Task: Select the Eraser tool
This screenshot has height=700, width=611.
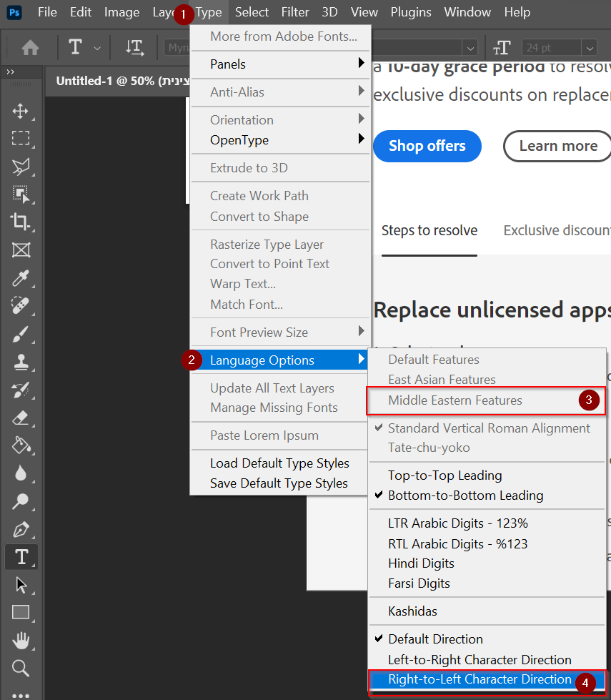Action: pos(21,418)
